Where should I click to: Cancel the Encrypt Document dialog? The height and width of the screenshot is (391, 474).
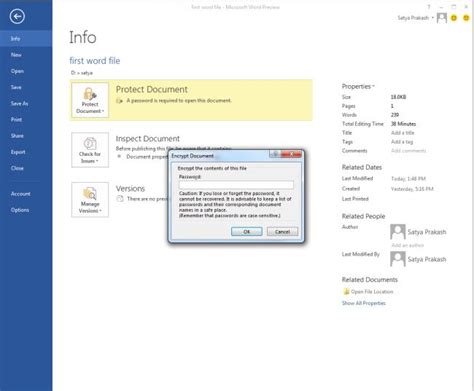[x=282, y=232]
